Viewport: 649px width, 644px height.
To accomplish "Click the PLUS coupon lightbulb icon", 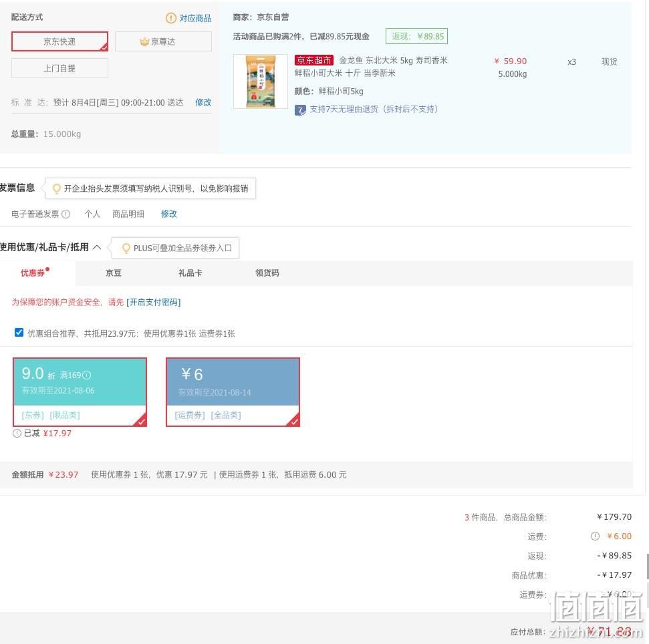I will [x=126, y=248].
